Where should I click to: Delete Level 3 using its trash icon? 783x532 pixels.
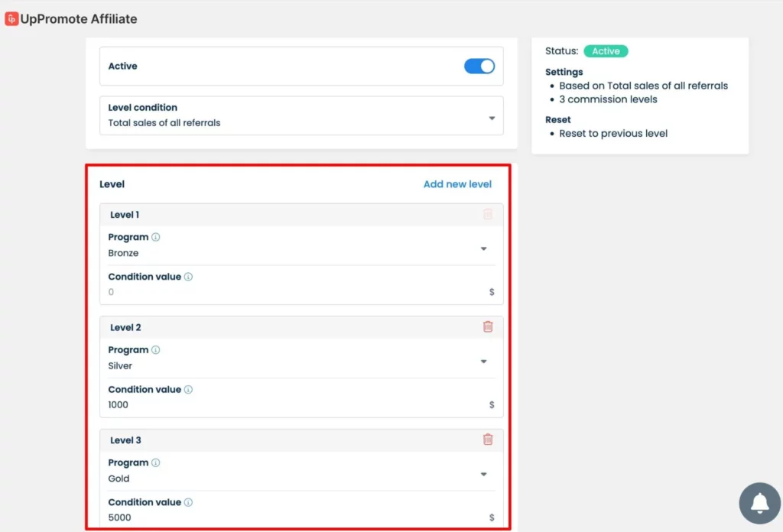(x=488, y=440)
